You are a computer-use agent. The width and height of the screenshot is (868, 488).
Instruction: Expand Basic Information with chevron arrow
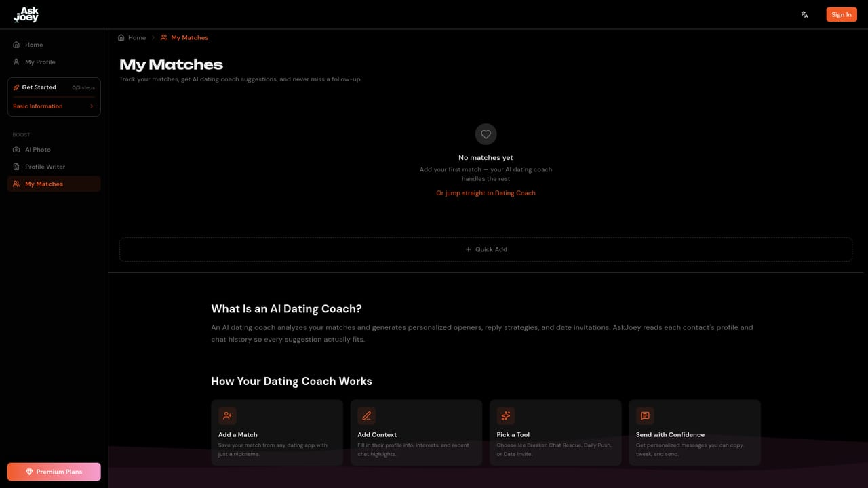pos(92,106)
